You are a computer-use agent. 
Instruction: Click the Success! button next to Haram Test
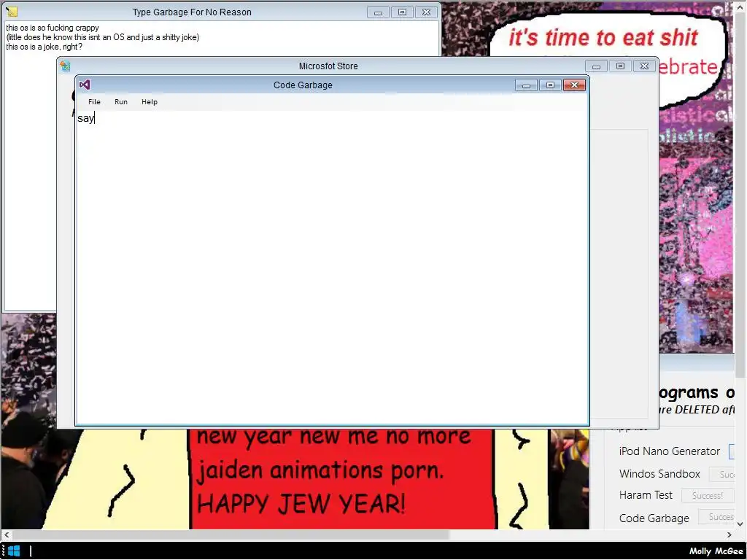coord(708,496)
